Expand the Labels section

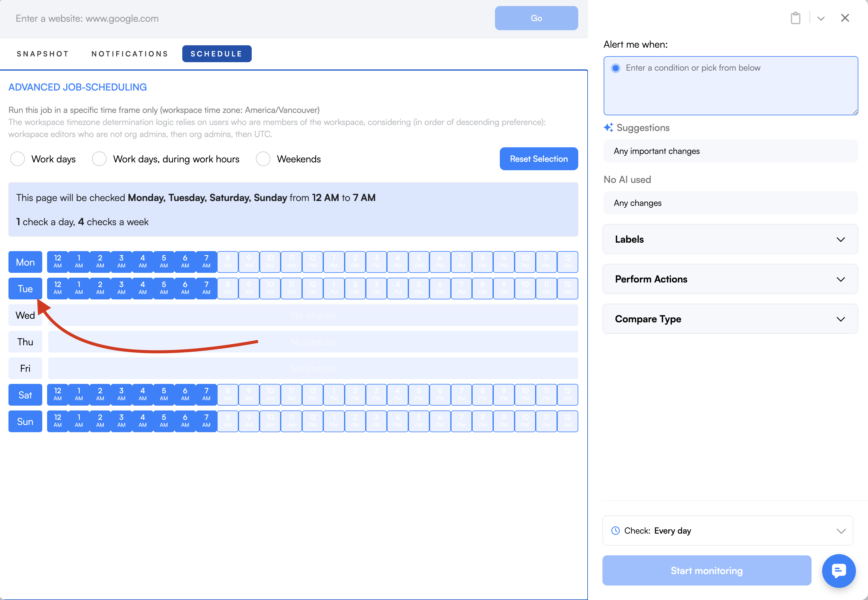(x=730, y=239)
